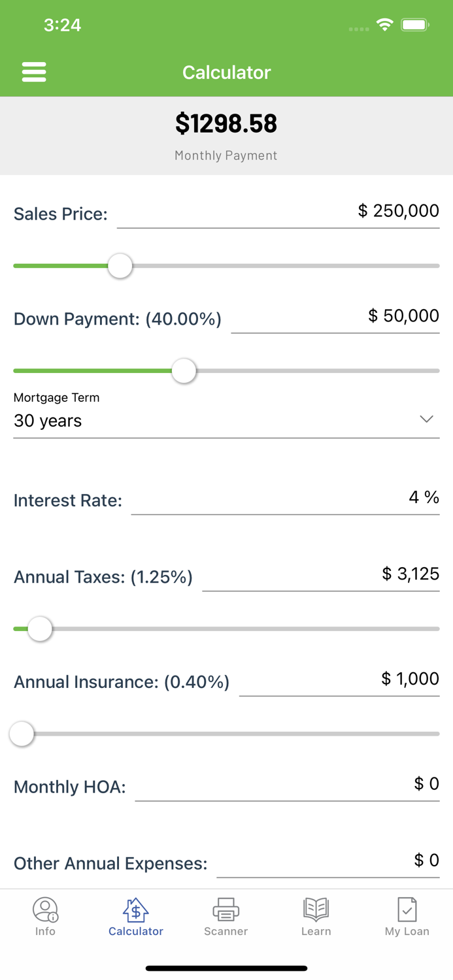Click the Sales Price slider handle
Image resolution: width=453 pixels, height=980 pixels.
(120, 266)
